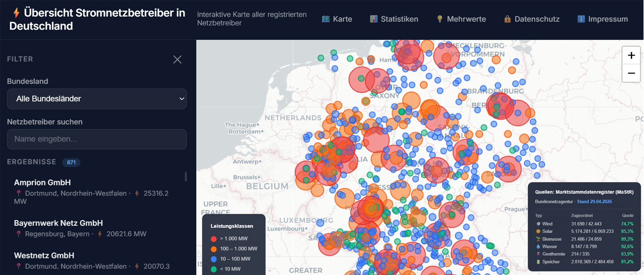644x275 pixels.
Task: Zoom in the map with plus button
Action: [631, 55]
